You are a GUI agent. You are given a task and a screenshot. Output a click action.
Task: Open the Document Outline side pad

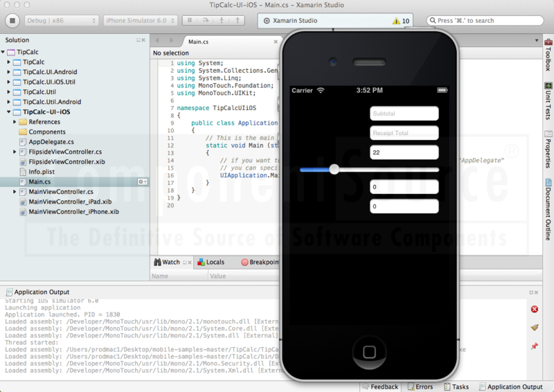pos(548,209)
